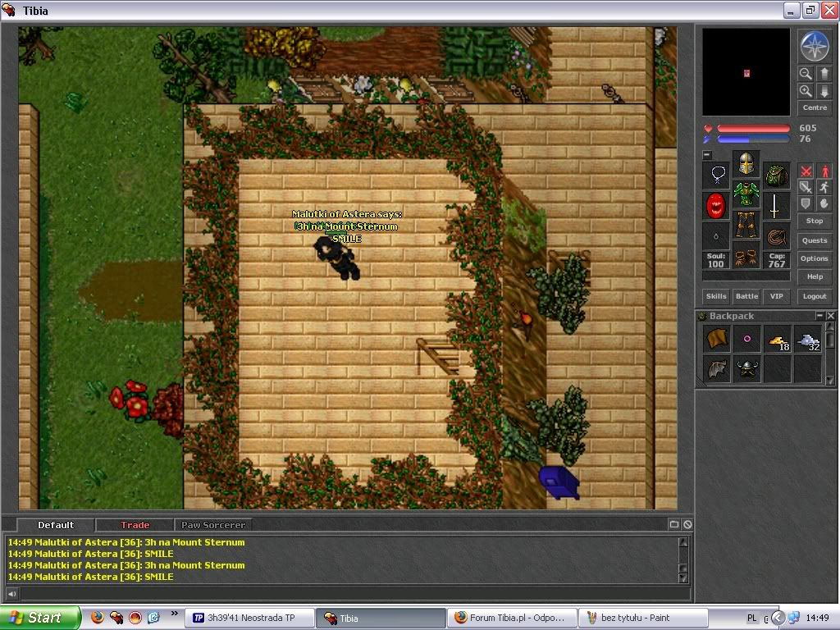
Task: Click the necklace slot amulet
Action: tap(716, 175)
